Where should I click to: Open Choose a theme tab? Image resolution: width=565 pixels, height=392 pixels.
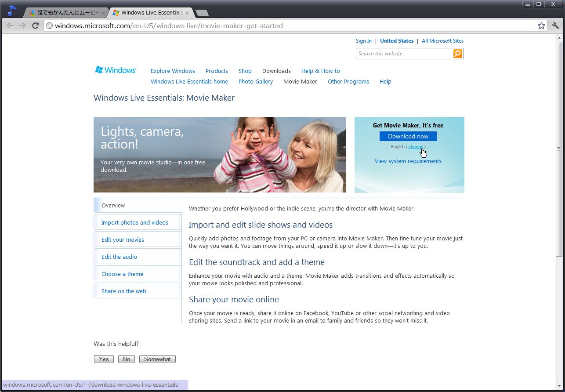click(138, 274)
